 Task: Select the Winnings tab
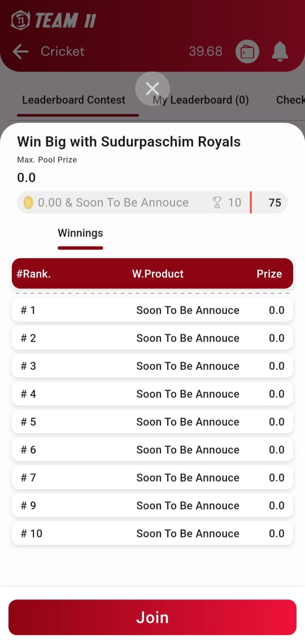tap(80, 233)
